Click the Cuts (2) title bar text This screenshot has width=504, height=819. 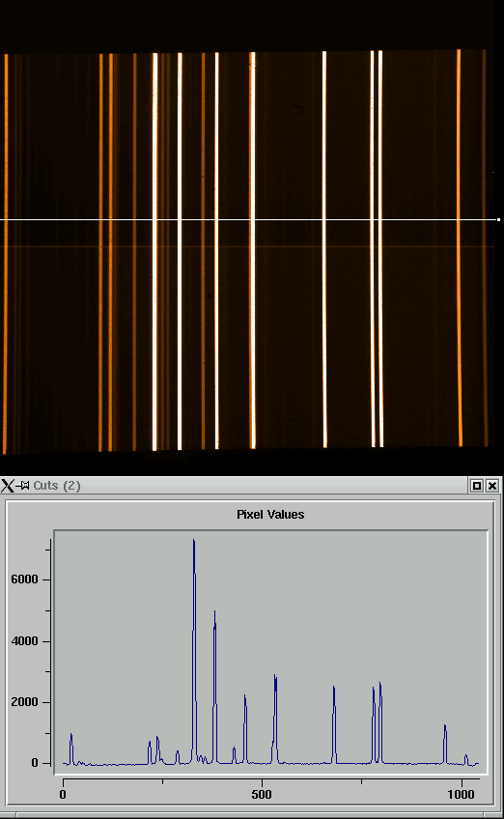(57, 486)
